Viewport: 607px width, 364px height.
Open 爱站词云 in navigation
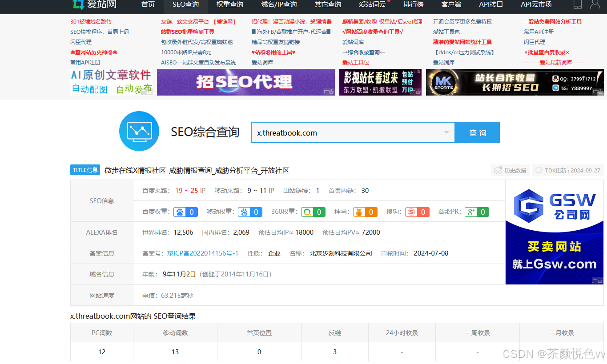click(x=373, y=4)
